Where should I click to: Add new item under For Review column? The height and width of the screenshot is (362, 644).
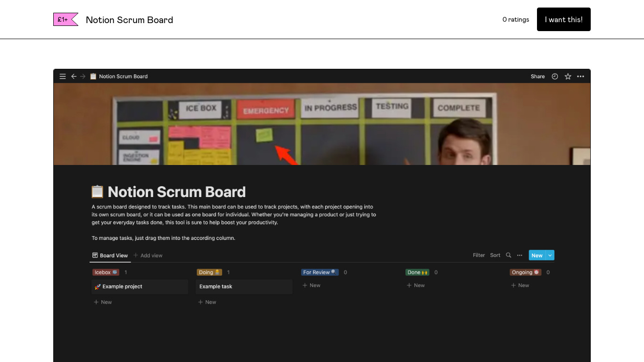coord(311,285)
